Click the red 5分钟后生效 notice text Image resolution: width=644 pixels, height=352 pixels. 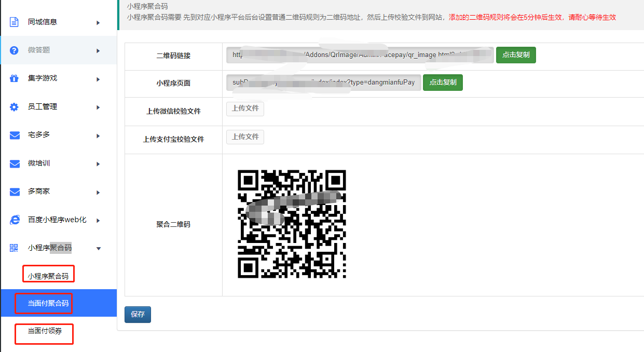point(531,17)
